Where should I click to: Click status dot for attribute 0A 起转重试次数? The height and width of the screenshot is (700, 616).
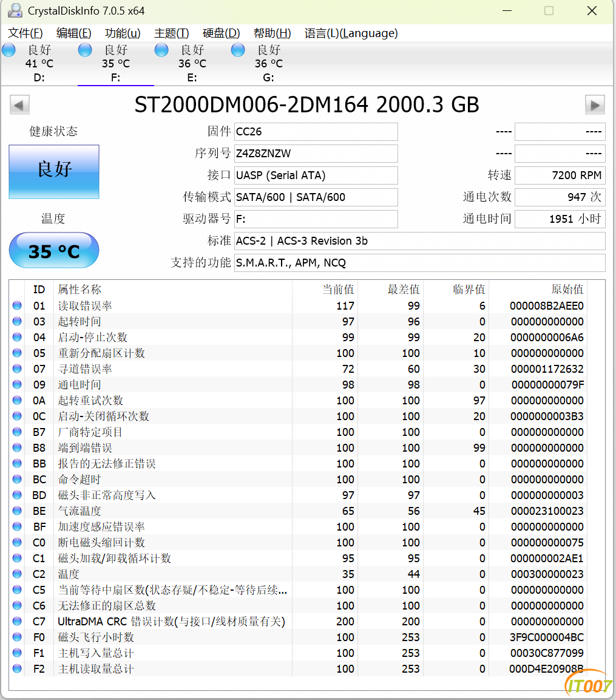click(17, 400)
